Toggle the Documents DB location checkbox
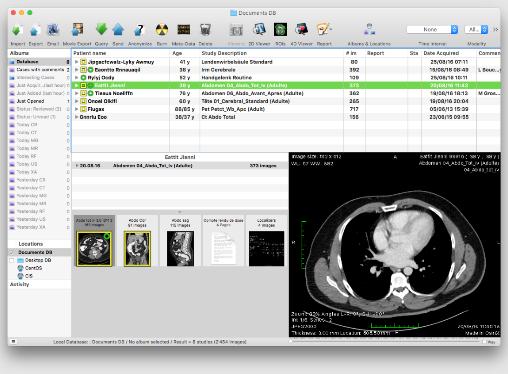The image size is (508, 374). click(12, 252)
